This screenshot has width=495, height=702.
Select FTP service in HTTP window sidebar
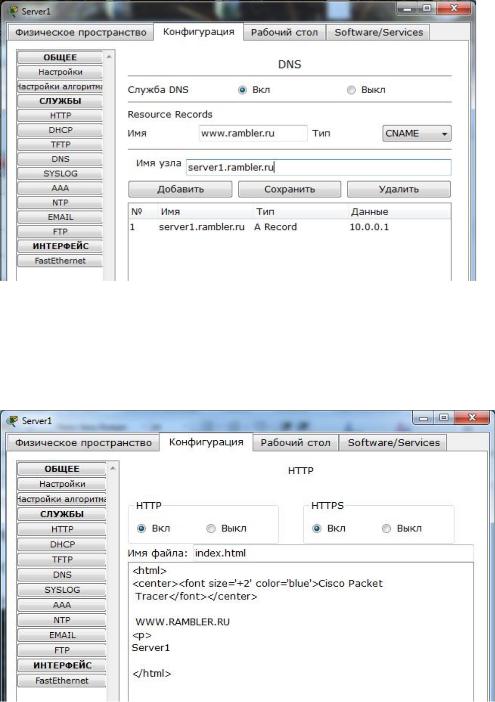(62, 650)
